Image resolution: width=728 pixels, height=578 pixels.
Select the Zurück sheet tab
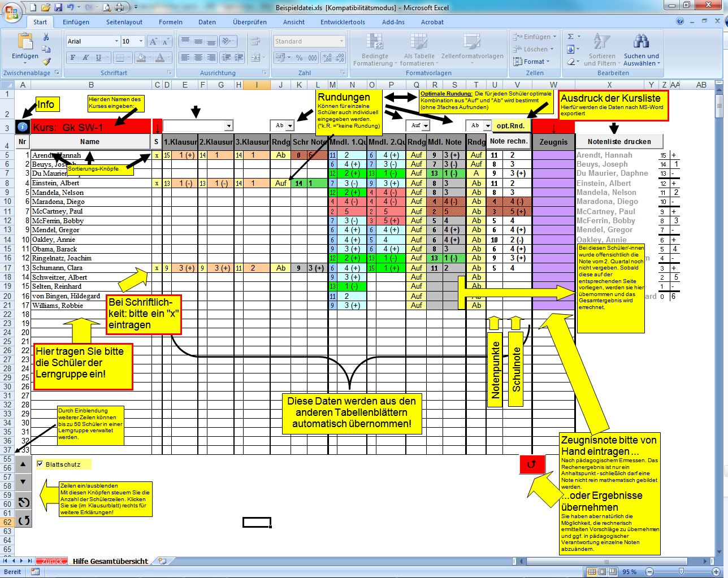pyautogui.click(x=52, y=561)
